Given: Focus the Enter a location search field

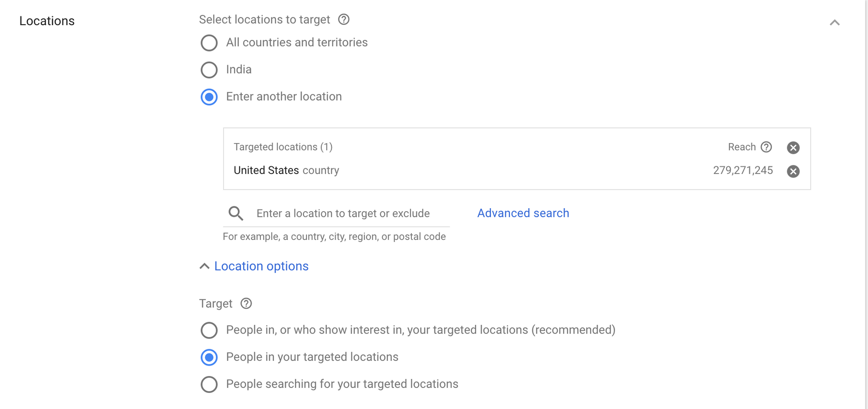Looking at the screenshot, I should pos(343,213).
